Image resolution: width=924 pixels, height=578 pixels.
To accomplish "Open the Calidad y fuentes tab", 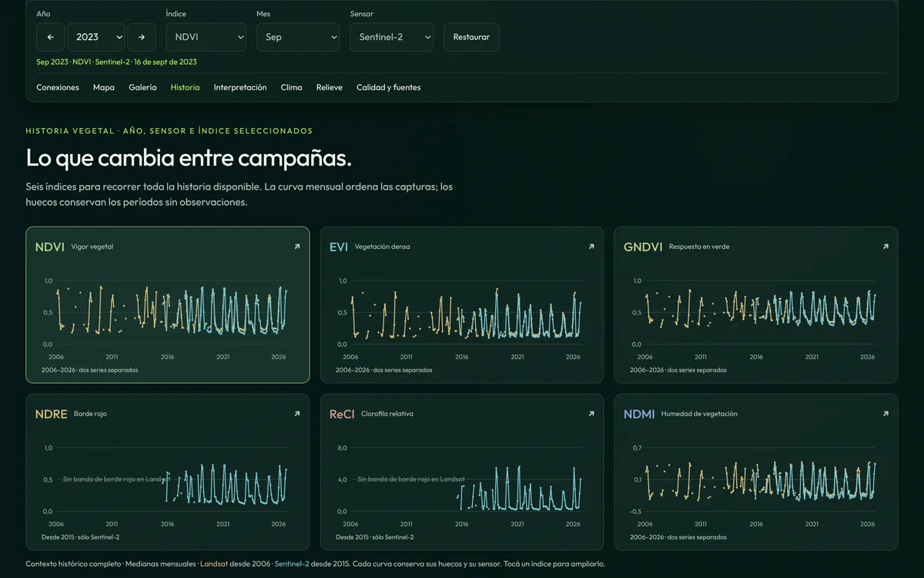I will pyautogui.click(x=389, y=87).
